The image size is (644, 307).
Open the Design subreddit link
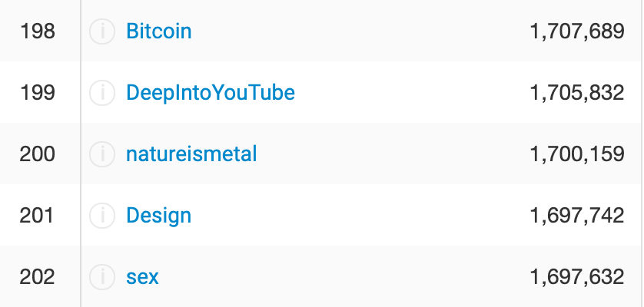coord(158,216)
